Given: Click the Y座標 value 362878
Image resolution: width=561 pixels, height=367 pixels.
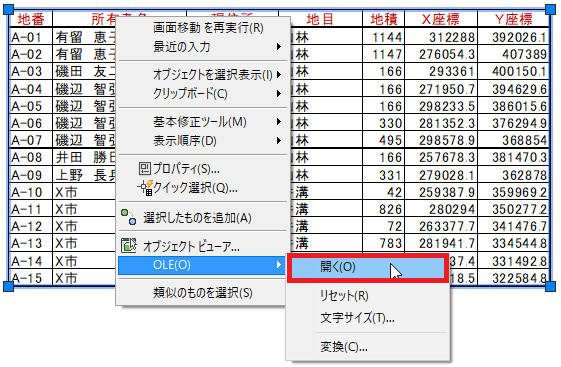Looking at the screenshot, I should pyautogui.click(x=525, y=175).
